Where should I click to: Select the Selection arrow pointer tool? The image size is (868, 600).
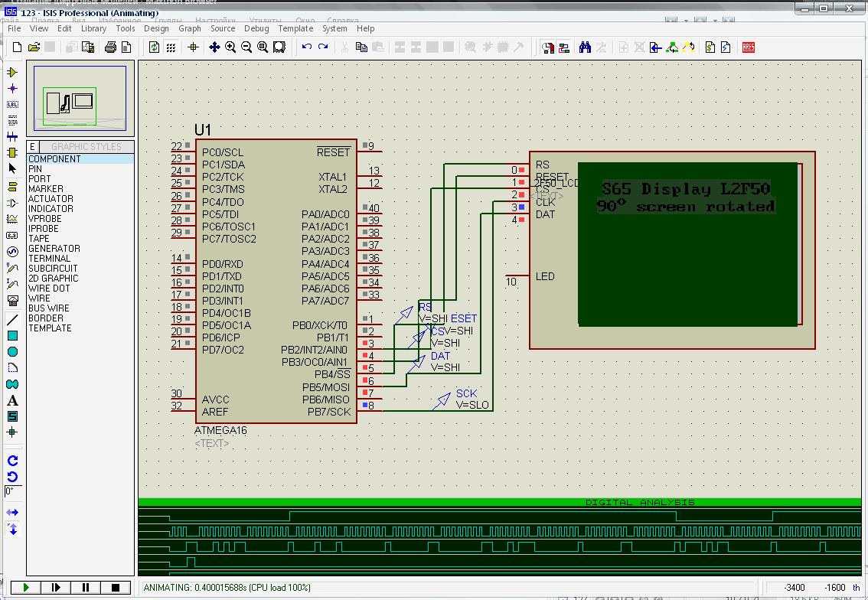(12, 169)
